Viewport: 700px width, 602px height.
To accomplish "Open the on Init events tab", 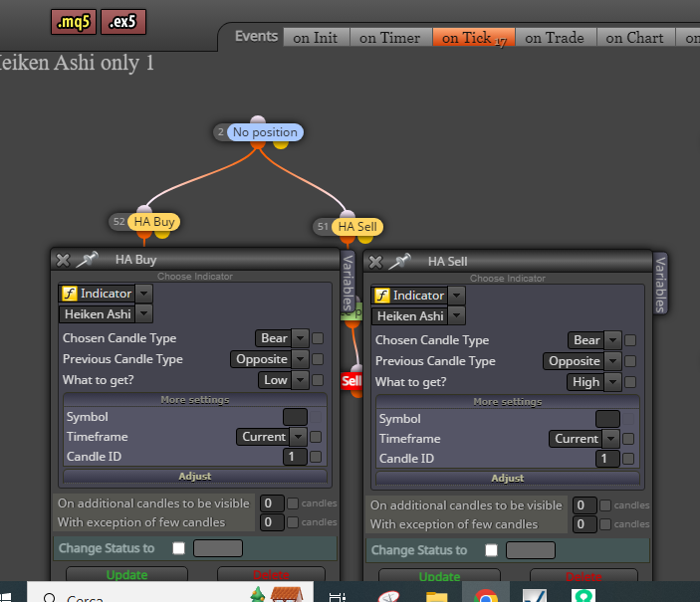I will click(x=316, y=38).
